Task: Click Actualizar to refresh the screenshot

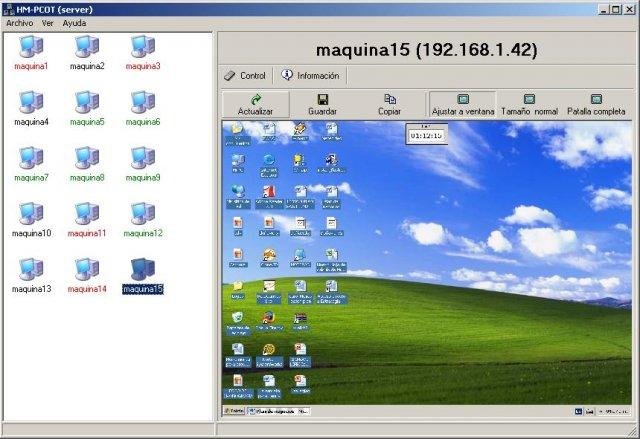Action: [256, 105]
